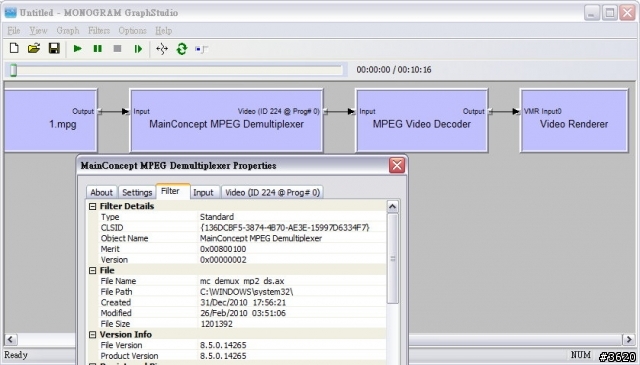This screenshot has width=640, height=365.
Task: Click the insert filter toolbar icon
Action: [202, 49]
